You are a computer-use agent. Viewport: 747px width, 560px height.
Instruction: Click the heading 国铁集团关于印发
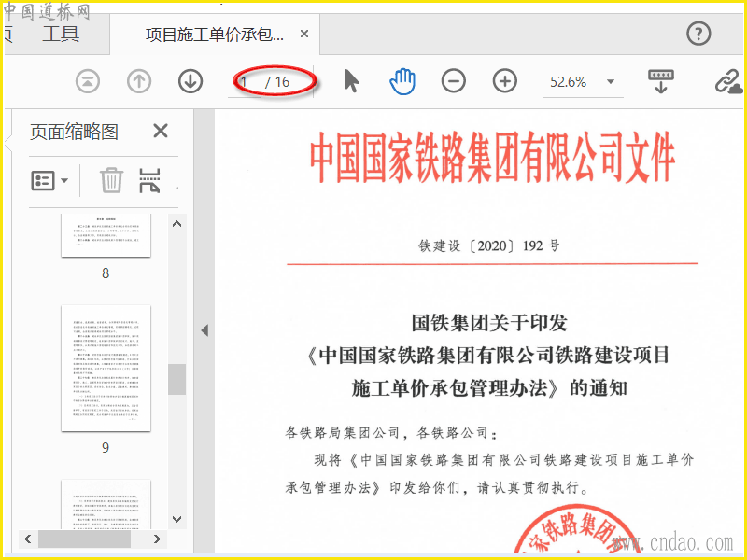point(489,322)
